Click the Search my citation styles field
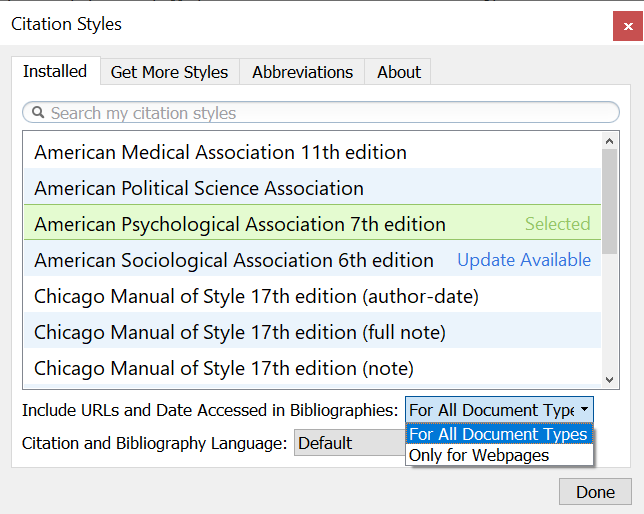This screenshot has height=514, width=644. pyautogui.click(x=320, y=113)
